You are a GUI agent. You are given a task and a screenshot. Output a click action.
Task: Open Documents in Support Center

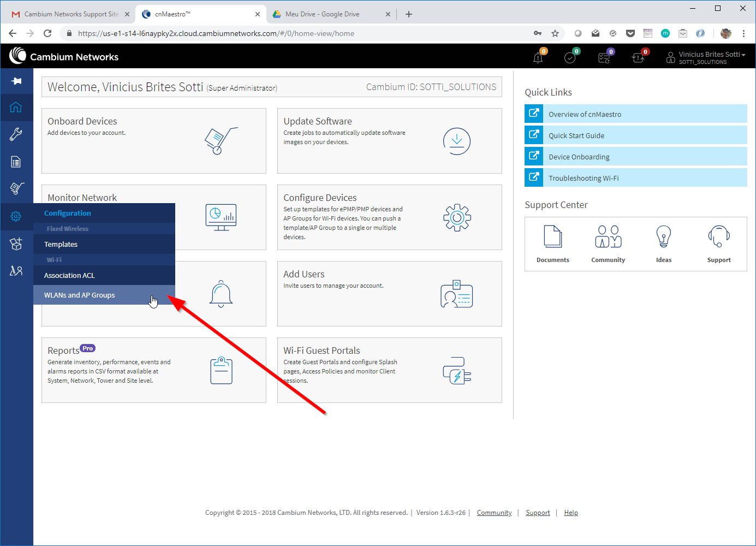[553, 244]
